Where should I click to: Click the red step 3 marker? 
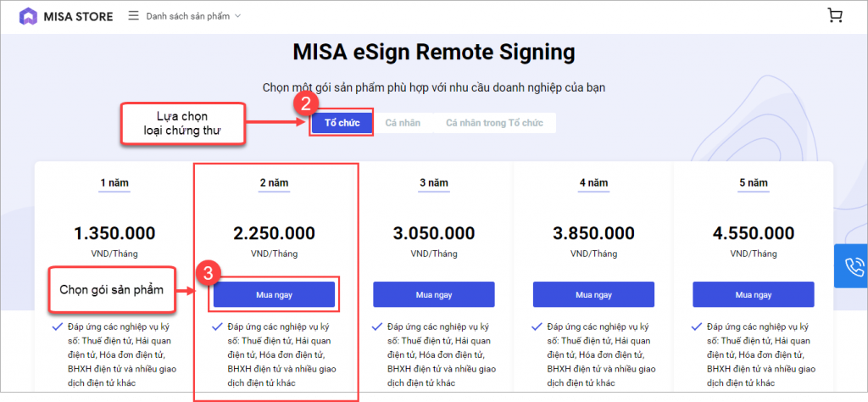tap(209, 274)
